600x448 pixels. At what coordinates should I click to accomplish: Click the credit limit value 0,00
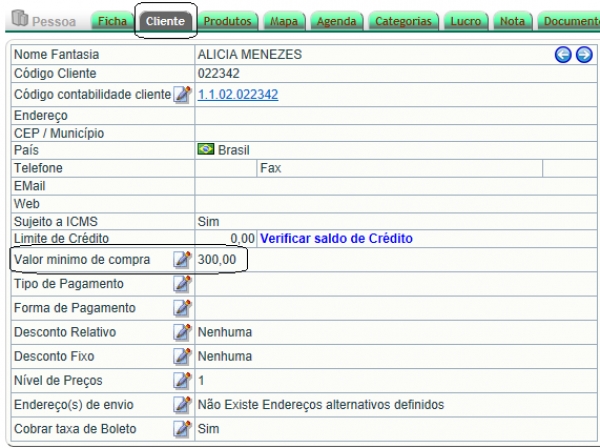(243, 238)
